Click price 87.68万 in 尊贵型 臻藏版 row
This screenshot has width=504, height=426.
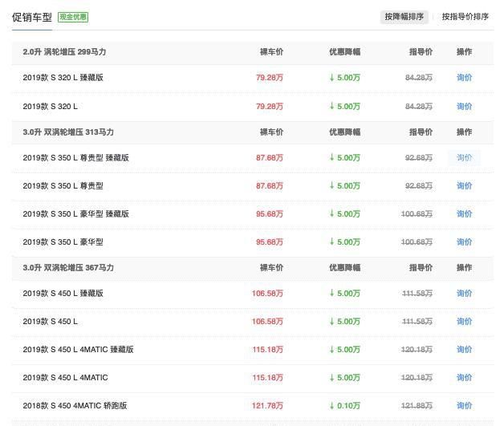tap(270, 158)
